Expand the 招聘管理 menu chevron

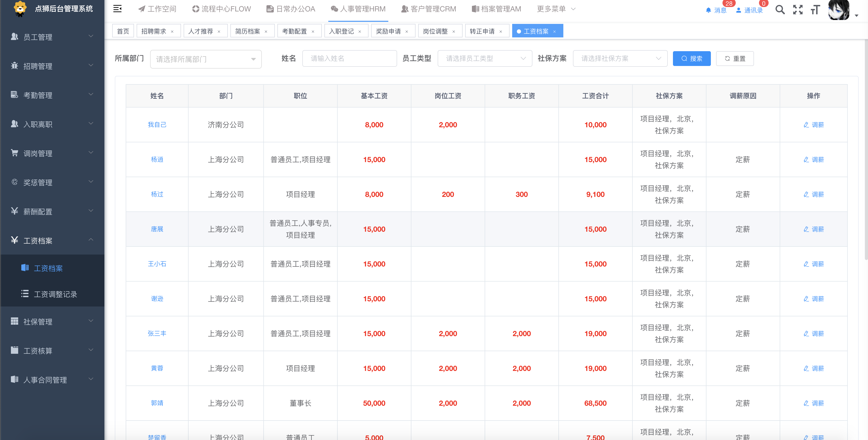[91, 65]
